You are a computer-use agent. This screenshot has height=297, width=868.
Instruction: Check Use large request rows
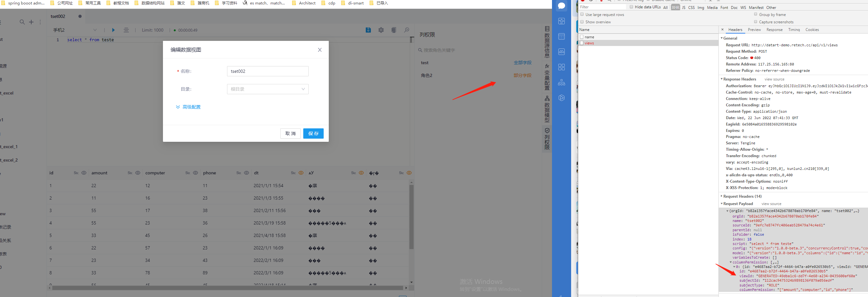[582, 14]
